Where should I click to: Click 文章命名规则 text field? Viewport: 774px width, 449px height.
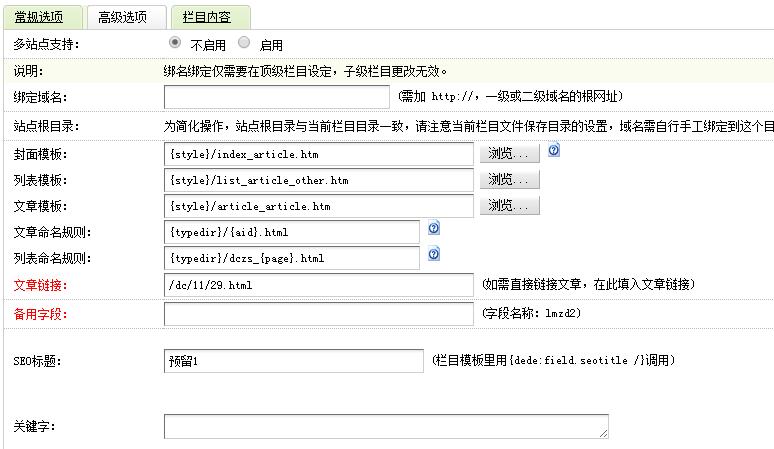[292, 232]
